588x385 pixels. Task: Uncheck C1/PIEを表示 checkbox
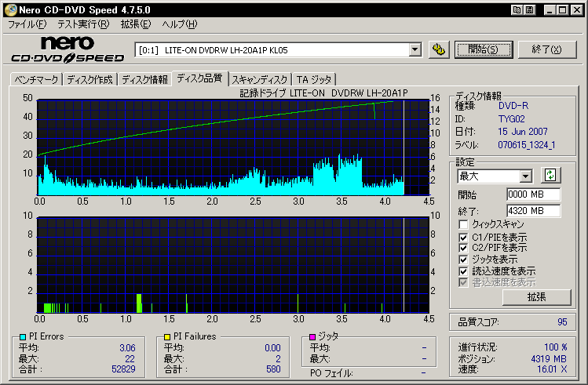click(463, 238)
